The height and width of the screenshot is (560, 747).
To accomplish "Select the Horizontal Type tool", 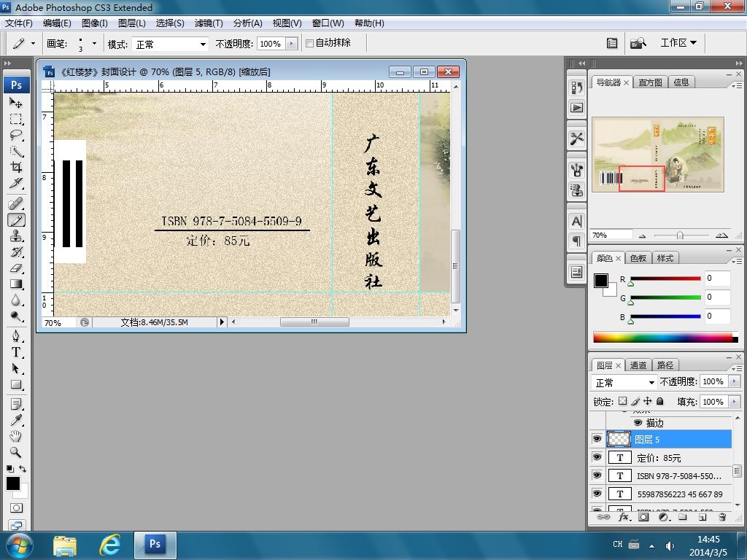I will (16, 352).
